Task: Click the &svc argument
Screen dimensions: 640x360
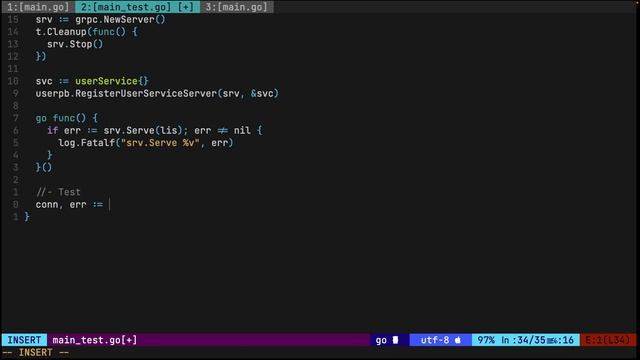Action: [x=262, y=93]
